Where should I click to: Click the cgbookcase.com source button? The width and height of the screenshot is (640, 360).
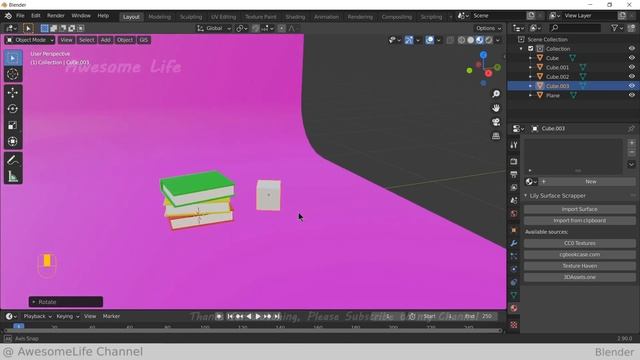[x=580, y=254]
